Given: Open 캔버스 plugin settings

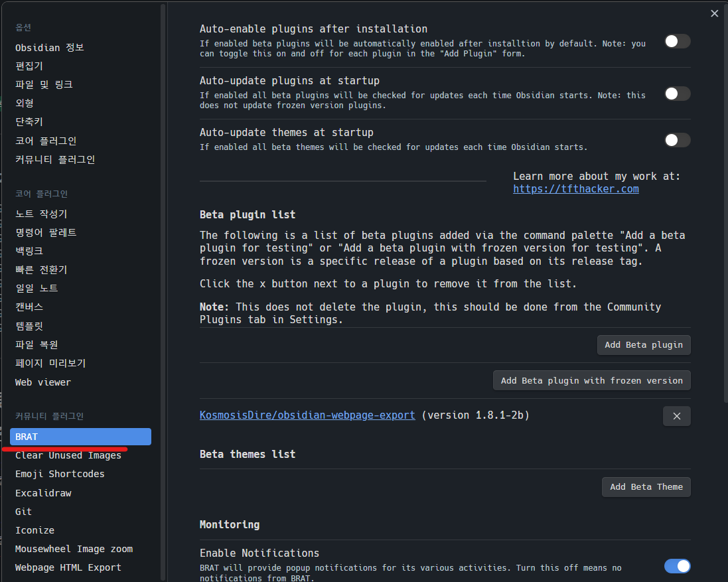Looking at the screenshot, I should point(80,307).
